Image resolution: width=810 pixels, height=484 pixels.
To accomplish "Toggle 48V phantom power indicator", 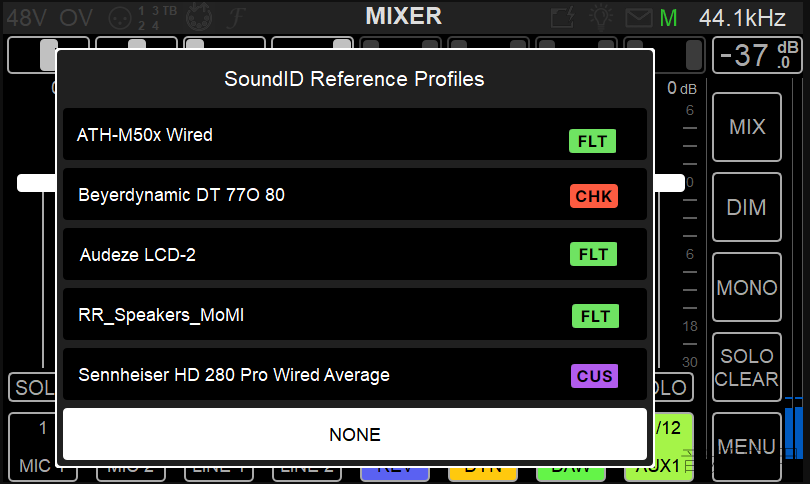I will point(26,18).
